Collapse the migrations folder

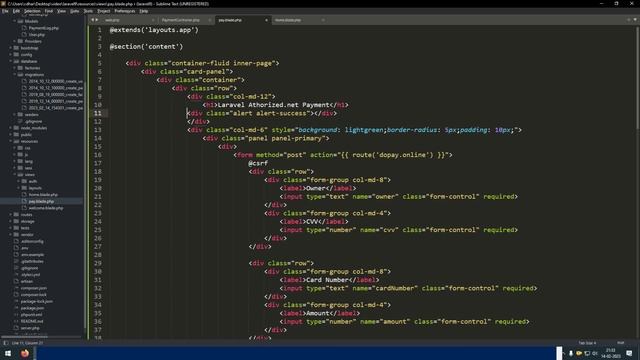pos(15,75)
